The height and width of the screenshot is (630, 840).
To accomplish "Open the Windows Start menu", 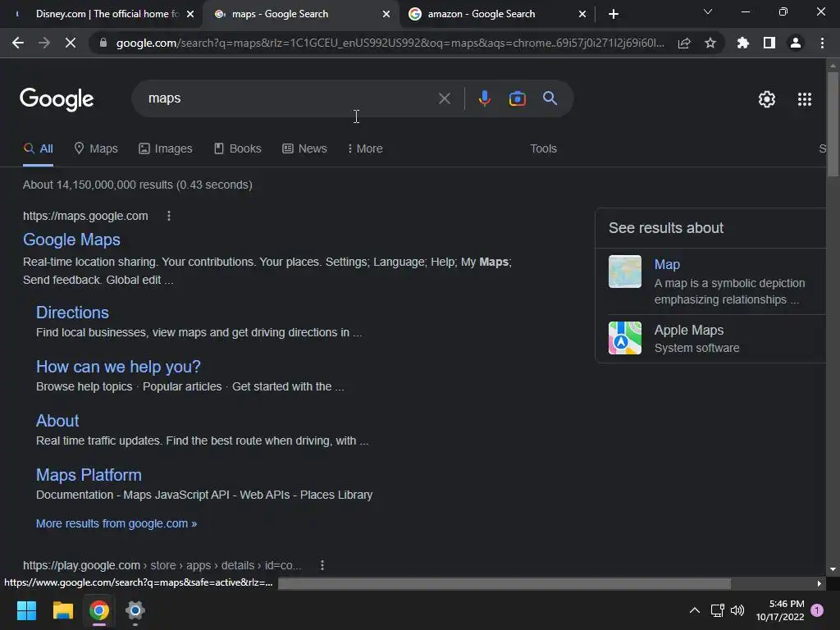I will click(26, 610).
